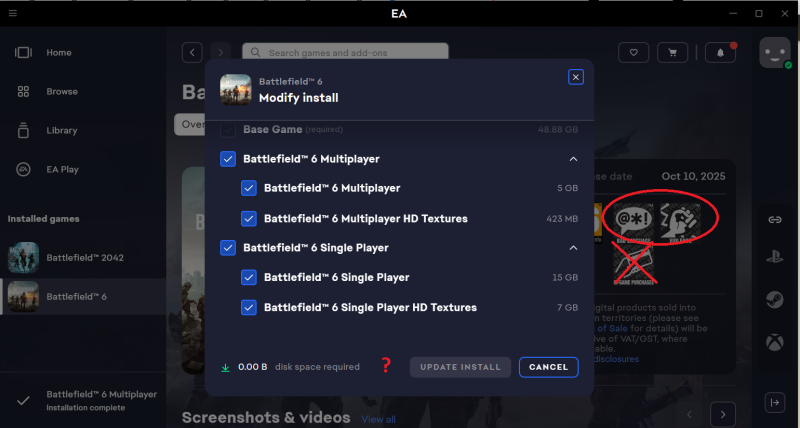The width and height of the screenshot is (800, 428).
Task: Select Battlefield 2042 in installed games
Action: 85,258
